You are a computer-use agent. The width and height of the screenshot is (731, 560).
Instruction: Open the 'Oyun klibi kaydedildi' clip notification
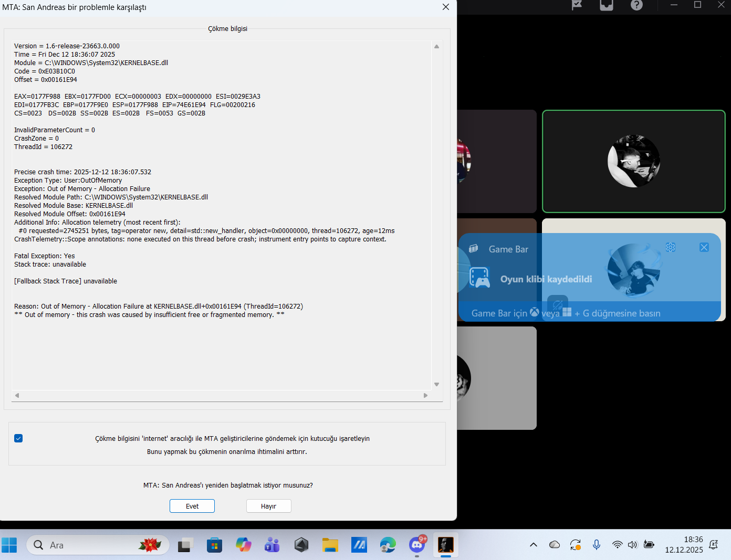[x=546, y=279]
